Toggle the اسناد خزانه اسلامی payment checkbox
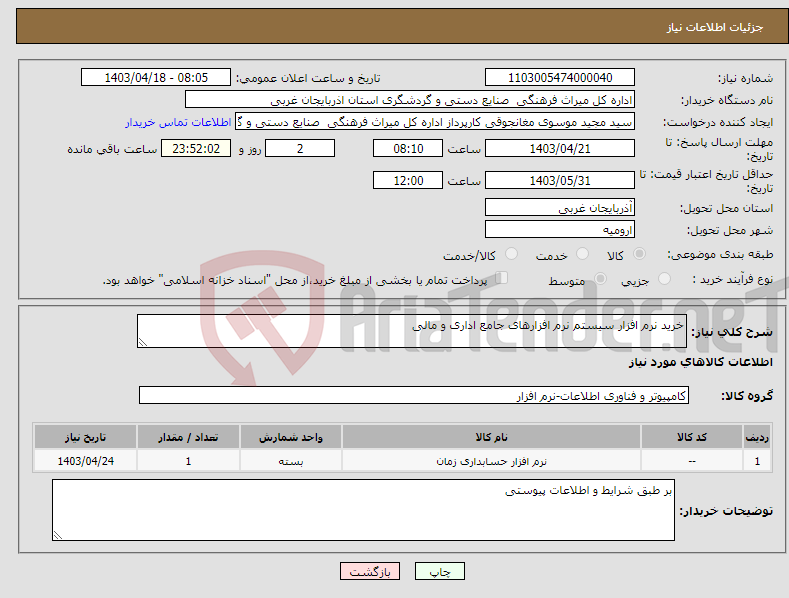This screenshot has width=789, height=598. click(x=502, y=278)
